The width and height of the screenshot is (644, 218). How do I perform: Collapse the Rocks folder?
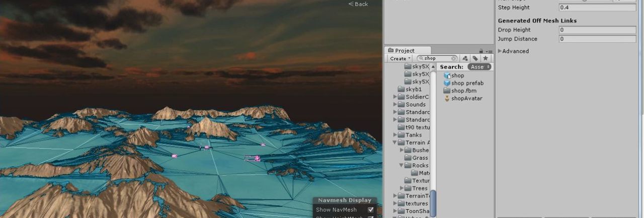point(402,165)
